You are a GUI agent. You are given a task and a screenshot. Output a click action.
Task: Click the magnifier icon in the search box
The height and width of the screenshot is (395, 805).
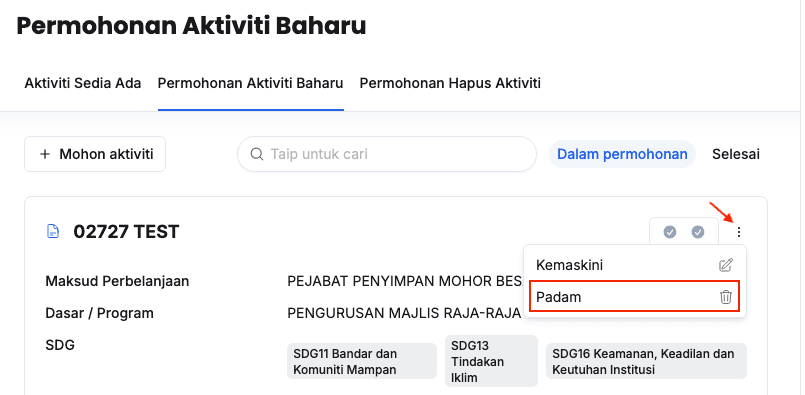click(x=256, y=154)
